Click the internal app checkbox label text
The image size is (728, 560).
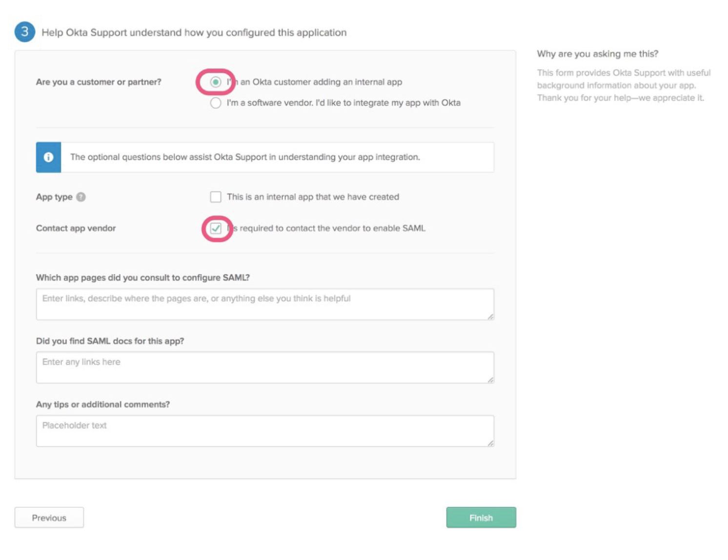pos(313,197)
